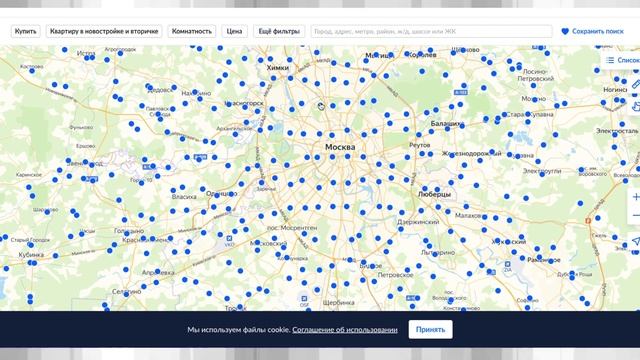The width and height of the screenshot is (640, 360).
Task: Click the Сохранить поиск link
Action: pyautogui.click(x=598, y=31)
